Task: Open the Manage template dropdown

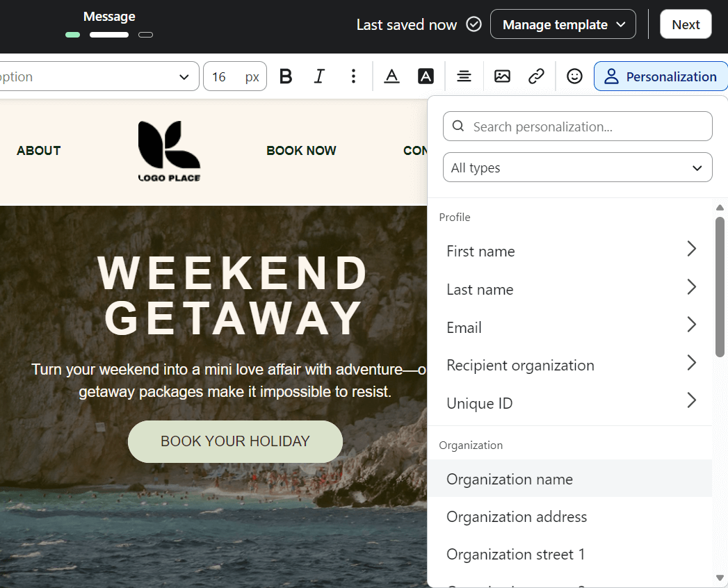Action: pyautogui.click(x=563, y=24)
